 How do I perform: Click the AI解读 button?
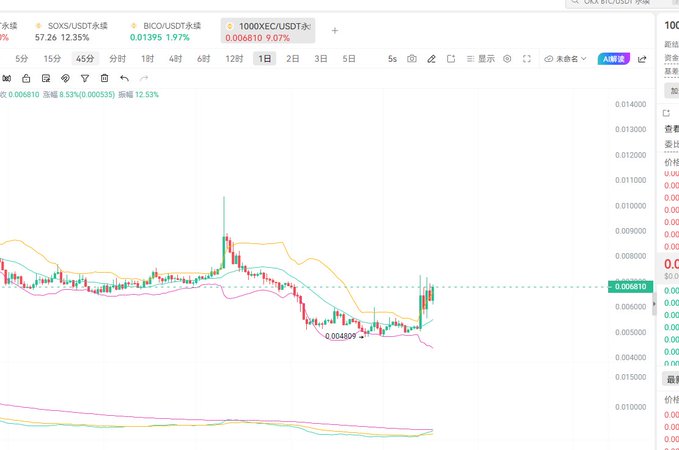(x=614, y=59)
